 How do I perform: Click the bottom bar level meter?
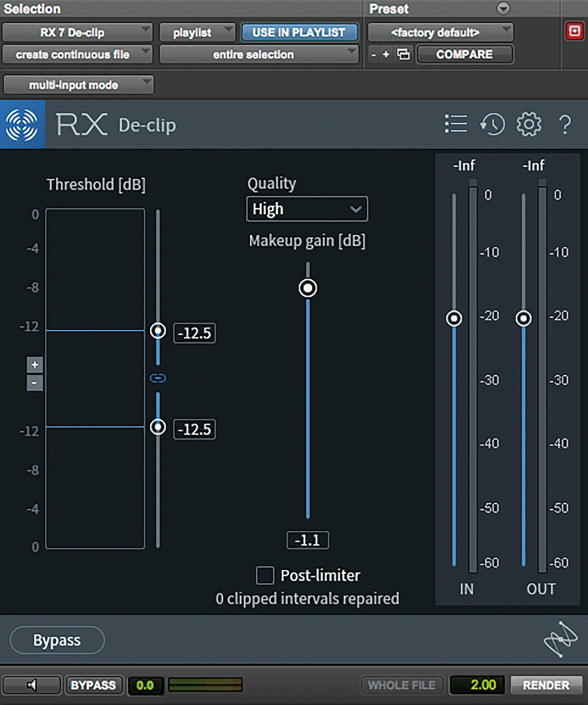pos(205,684)
